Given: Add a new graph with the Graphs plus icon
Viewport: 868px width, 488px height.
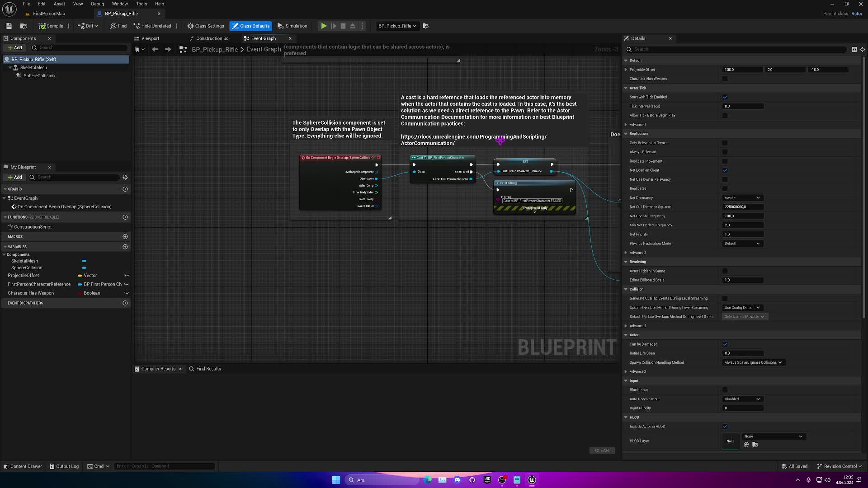Looking at the screenshot, I should 125,189.
